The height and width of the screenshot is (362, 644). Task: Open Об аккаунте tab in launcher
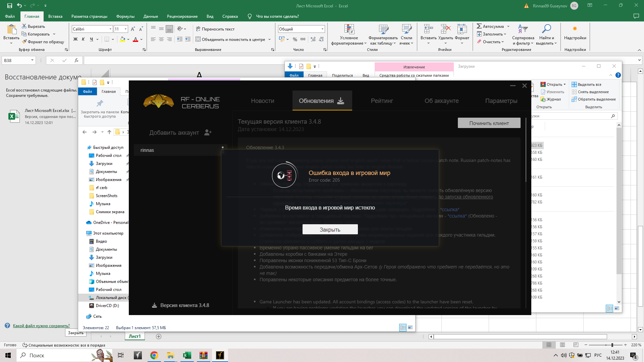point(441,101)
